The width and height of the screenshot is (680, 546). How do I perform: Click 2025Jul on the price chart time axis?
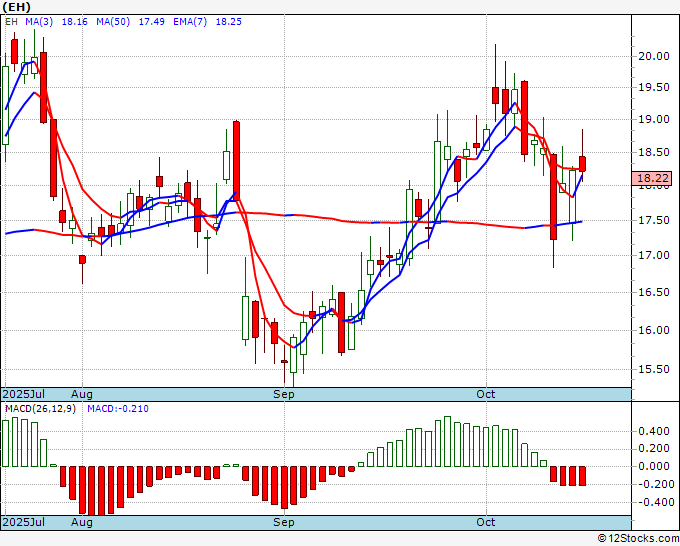(x=23, y=394)
